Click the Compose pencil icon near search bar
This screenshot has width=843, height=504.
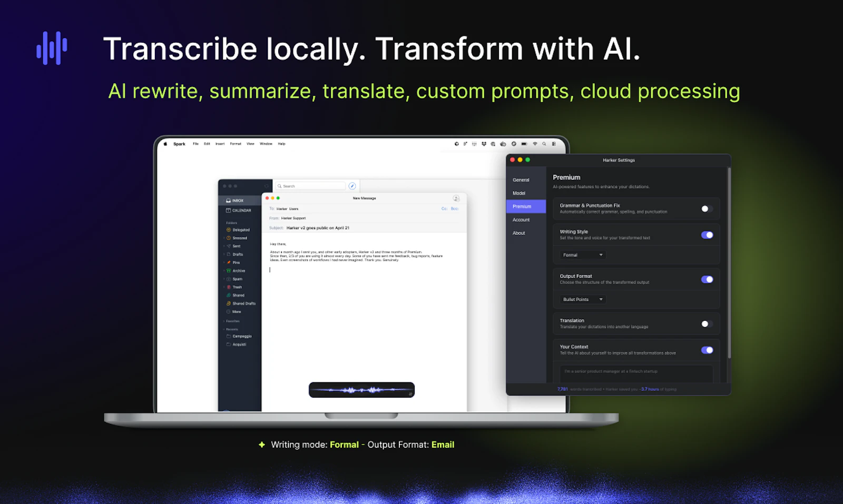pyautogui.click(x=352, y=186)
